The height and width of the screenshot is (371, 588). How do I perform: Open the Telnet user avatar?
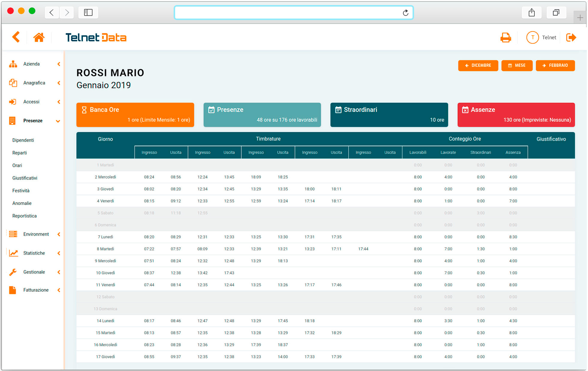click(x=532, y=37)
